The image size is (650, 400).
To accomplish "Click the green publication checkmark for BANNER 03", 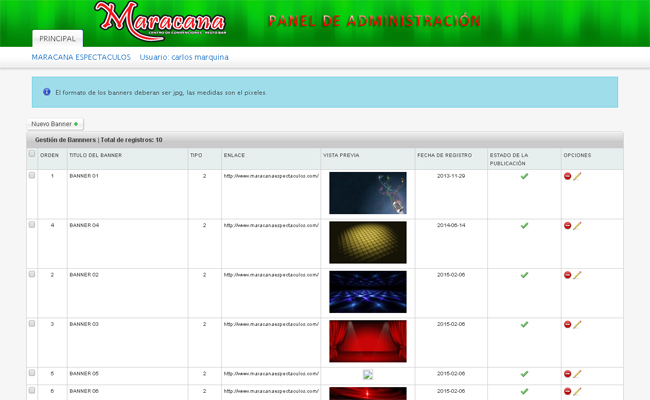I will [x=524, y=324].
